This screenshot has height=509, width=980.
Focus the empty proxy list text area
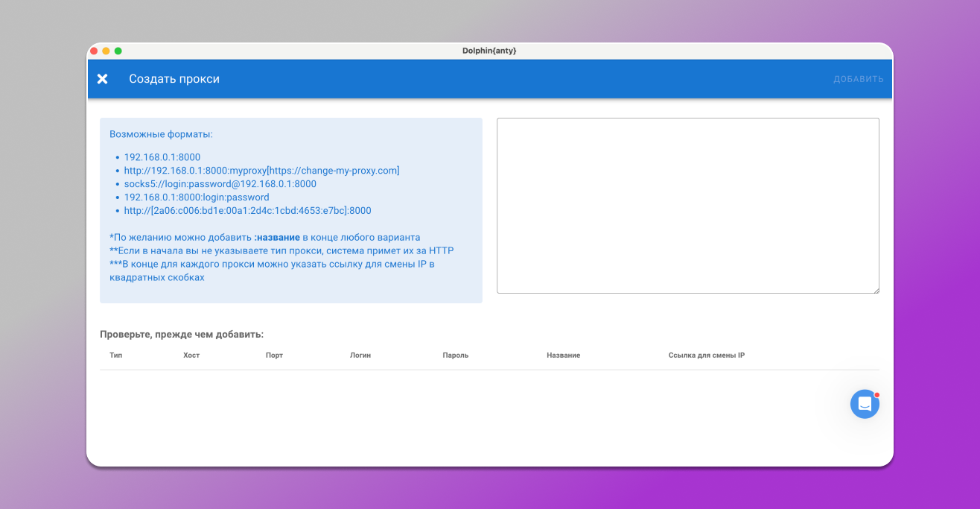click(687, 205)
